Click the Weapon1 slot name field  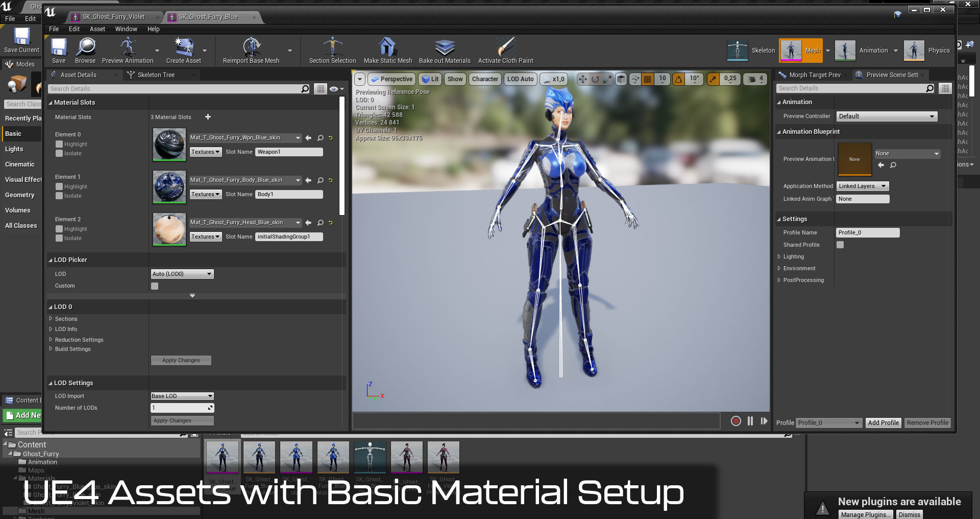coord(289,152)
